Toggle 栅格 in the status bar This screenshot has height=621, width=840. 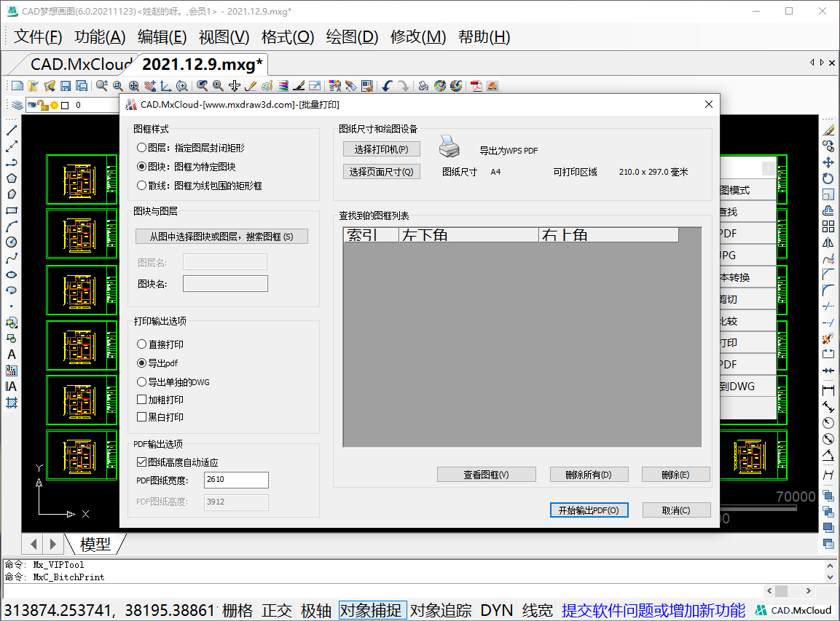point(238,610)
